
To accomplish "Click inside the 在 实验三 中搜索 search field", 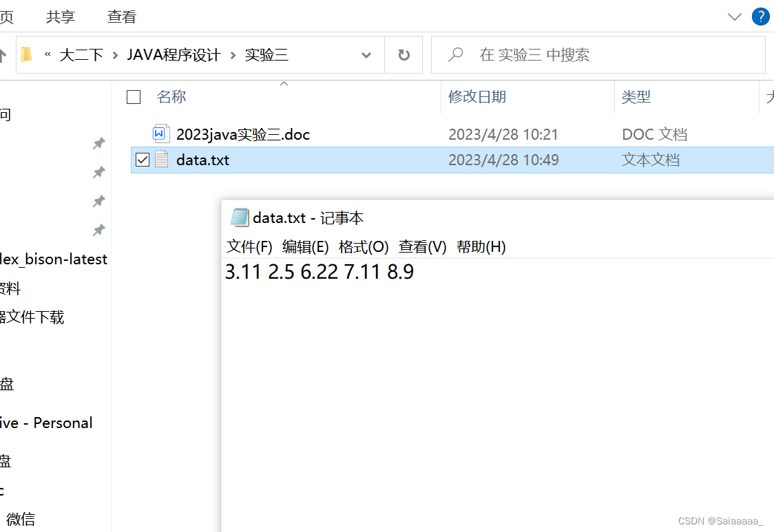I will [598, 55].
